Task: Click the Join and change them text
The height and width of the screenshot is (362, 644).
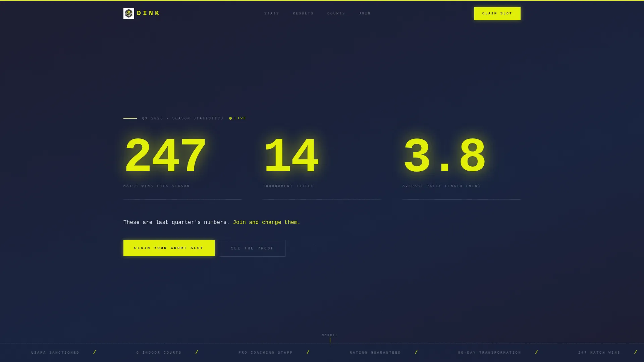Action: tap(267, 223)
